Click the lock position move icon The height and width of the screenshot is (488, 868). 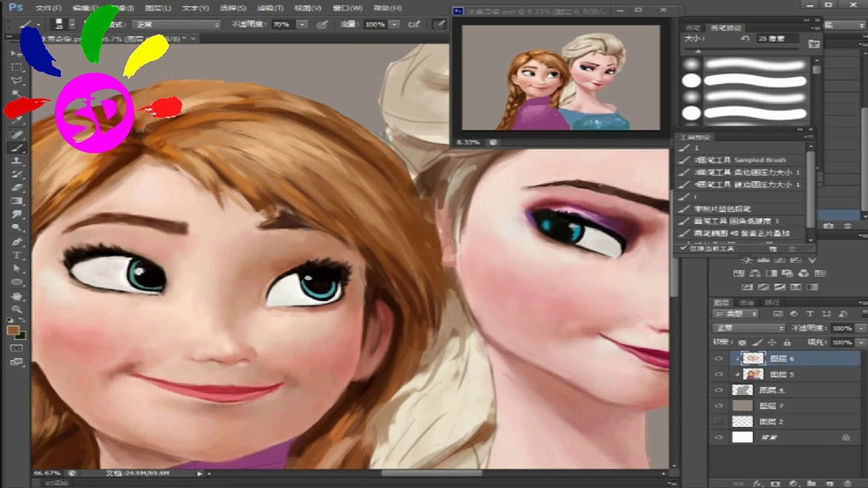[772, 342]
